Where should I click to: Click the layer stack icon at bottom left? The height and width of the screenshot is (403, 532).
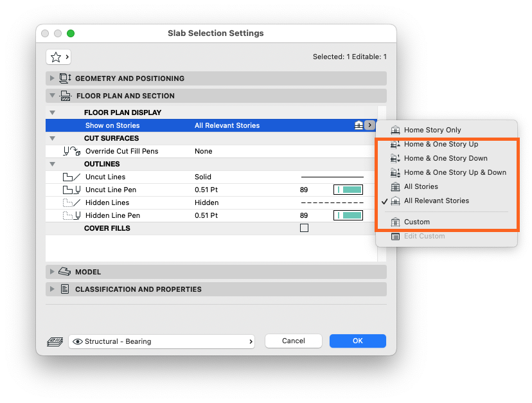pyautogui.click(x=55, y=341)
